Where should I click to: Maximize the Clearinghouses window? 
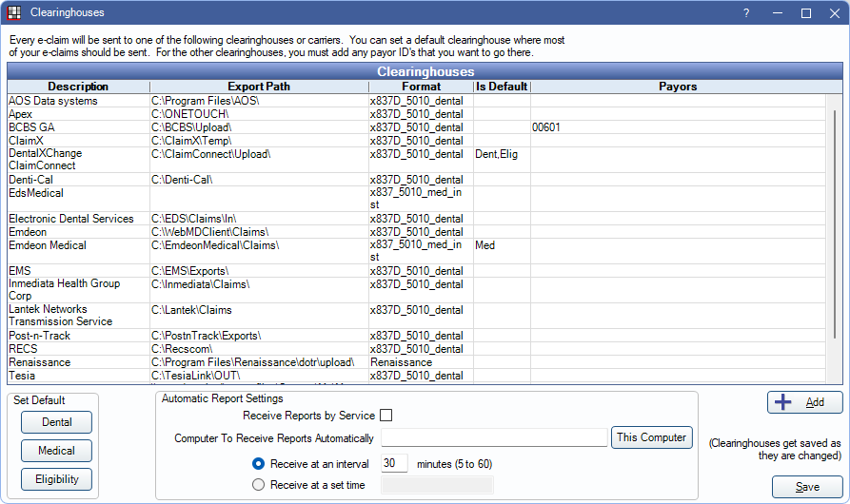coord(806,13)
